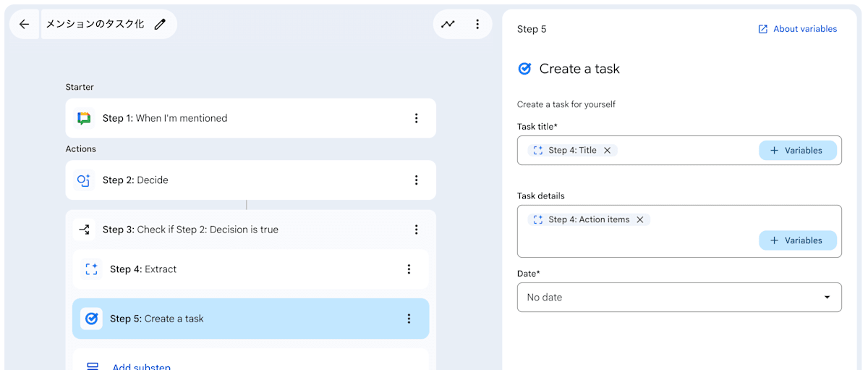The height and width of the screenshot is (370, 868).
Task: Edit the flow name with pencil icon
Action: [x=160, y=24]
